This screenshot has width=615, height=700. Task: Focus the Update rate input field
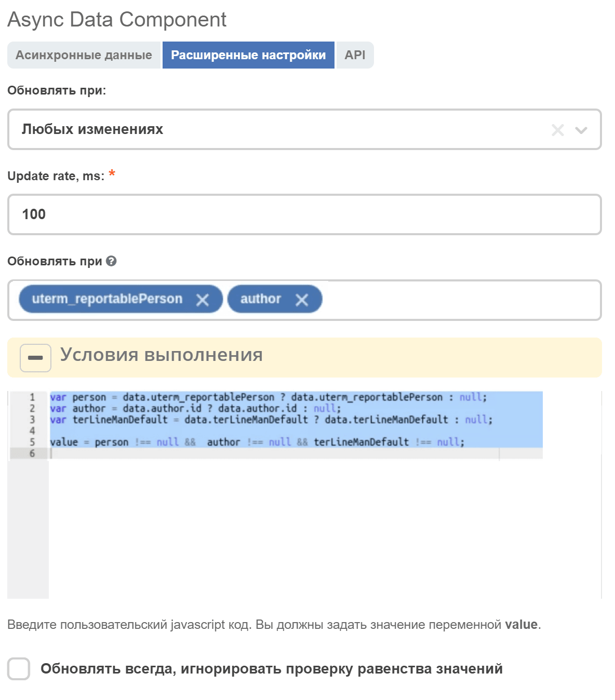[304, 214]
